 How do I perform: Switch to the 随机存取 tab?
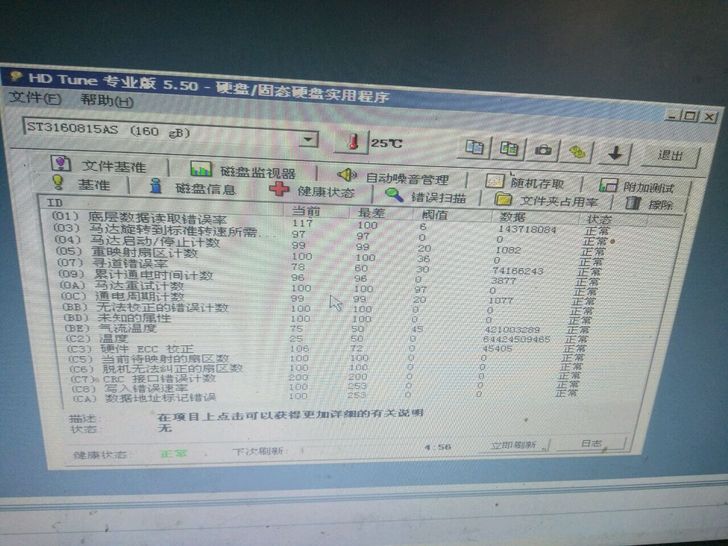click(x=525, y=182)
